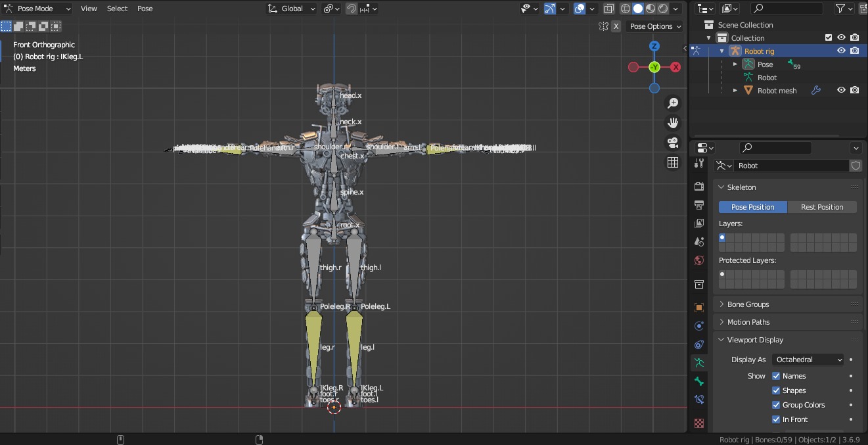Toggle X-Ray view mode
Image resolution: width=868 pixels, height=445 pixels.
pyautogui.click(x=609, y=9)
